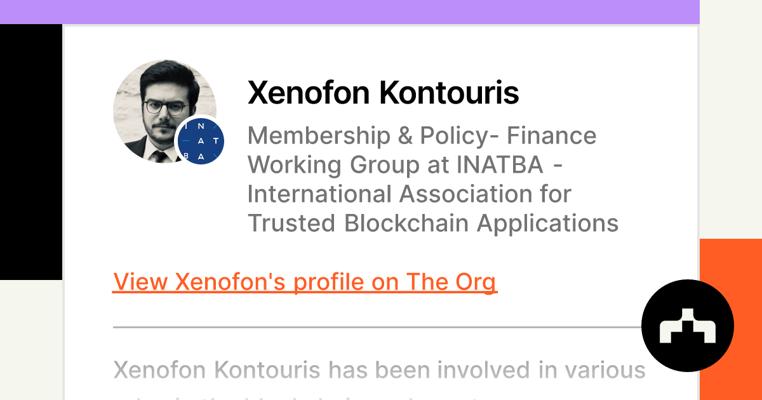Click the "Trusted Blockchain Applications" text line

(x=432, y=222)
